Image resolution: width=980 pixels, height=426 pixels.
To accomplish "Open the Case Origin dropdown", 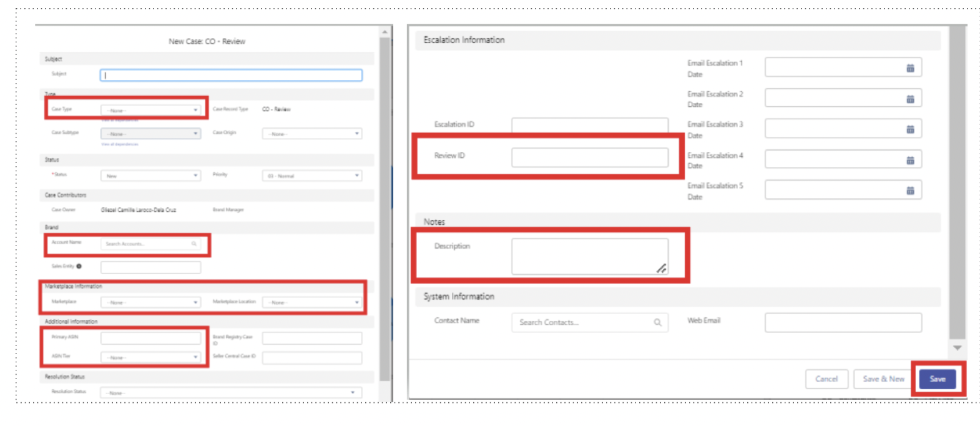I will pyautogui.click(x=312, y=134).
